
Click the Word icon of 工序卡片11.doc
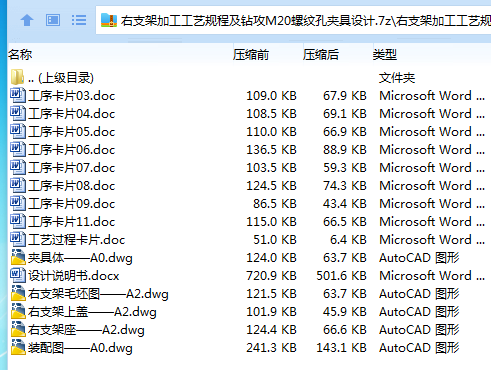tap(18, 221)
